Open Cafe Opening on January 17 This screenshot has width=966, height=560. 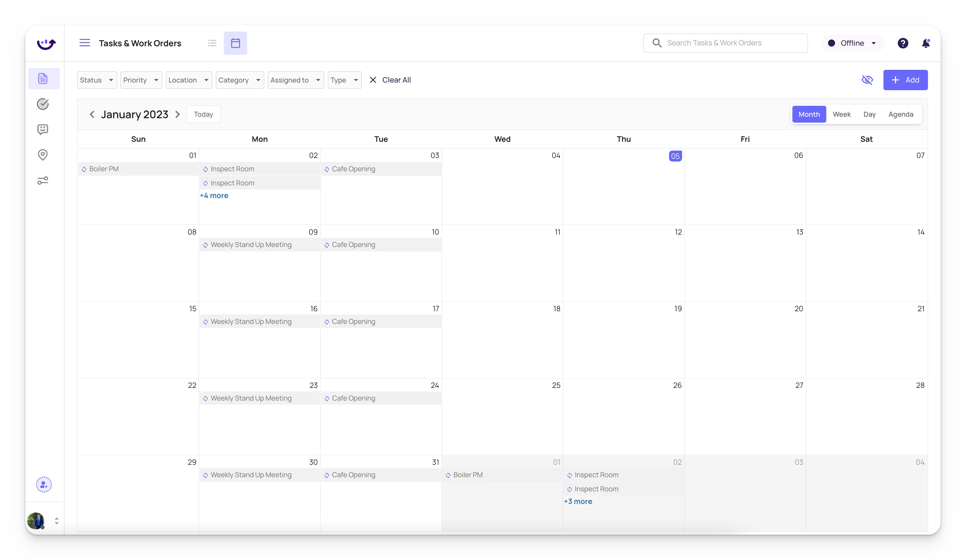[381, 322]
